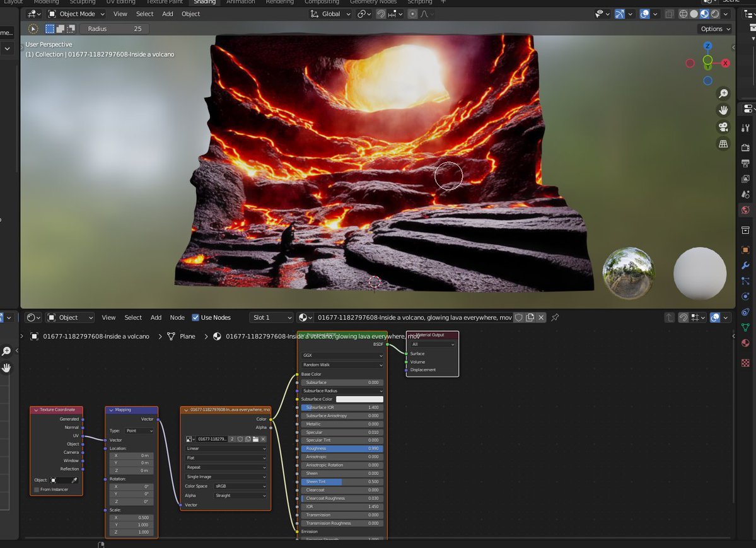
Task: Duplicate the material with new-copy icon
Action: pos(530,317)
